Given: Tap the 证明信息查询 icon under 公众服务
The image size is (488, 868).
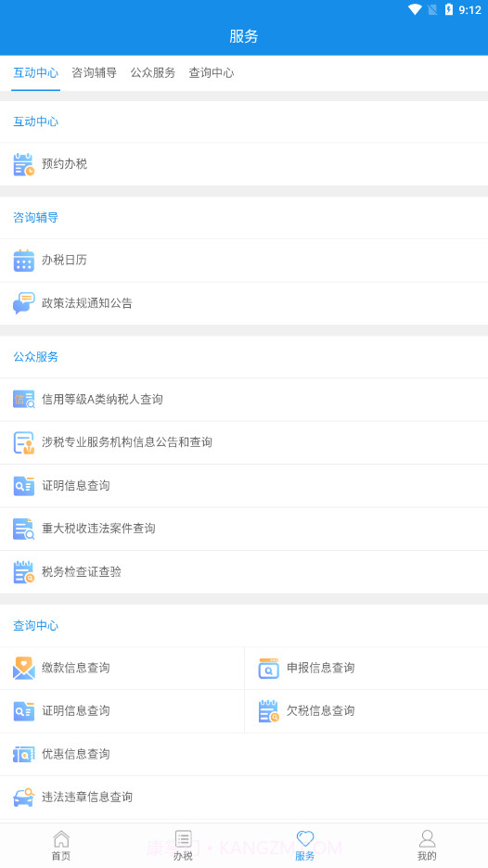Looking at the screenshot, I should point(24,486).
